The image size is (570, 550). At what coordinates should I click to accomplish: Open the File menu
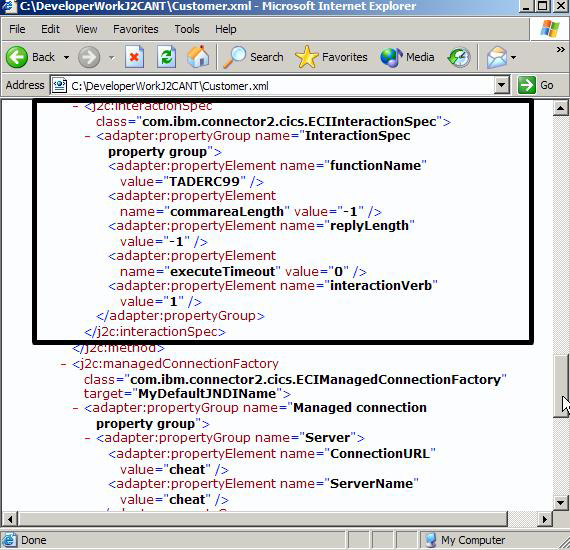point(17,29)
